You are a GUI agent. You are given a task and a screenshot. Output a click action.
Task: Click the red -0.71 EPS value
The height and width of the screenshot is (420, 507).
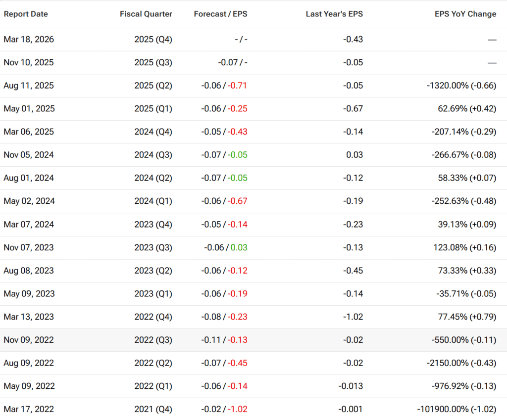[238, 86]
